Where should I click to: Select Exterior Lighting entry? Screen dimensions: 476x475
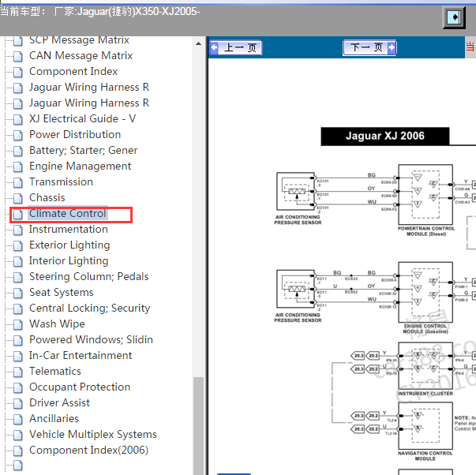pos(69,245)
